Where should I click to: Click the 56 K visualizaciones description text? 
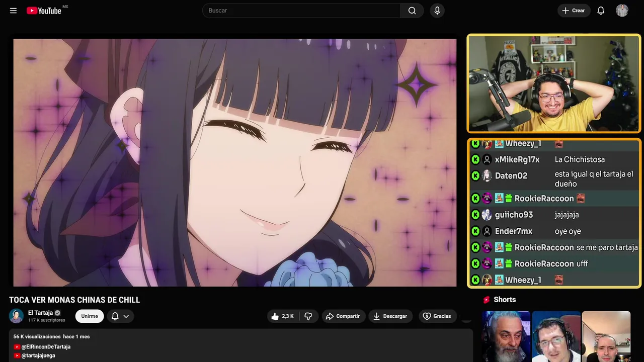(37, 336)
